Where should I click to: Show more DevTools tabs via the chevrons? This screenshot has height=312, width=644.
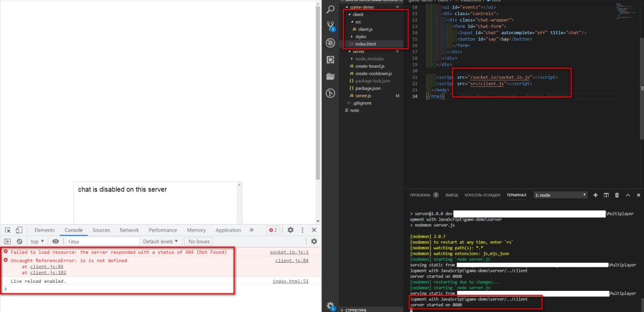point(252,230)
